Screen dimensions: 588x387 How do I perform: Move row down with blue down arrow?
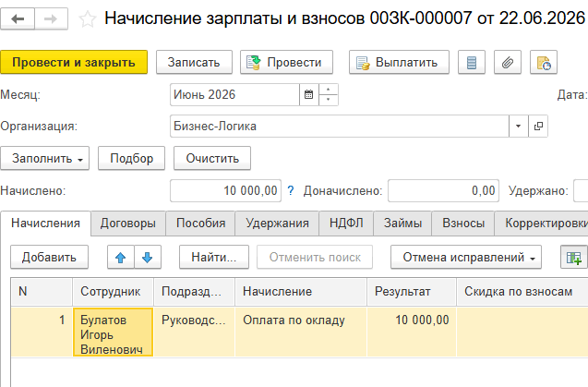point(148,257)
